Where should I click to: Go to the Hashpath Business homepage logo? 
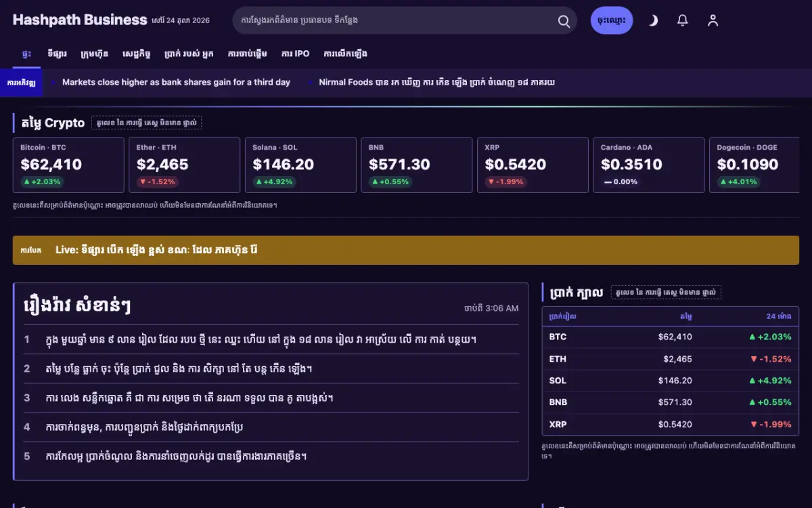pos(80,20)
